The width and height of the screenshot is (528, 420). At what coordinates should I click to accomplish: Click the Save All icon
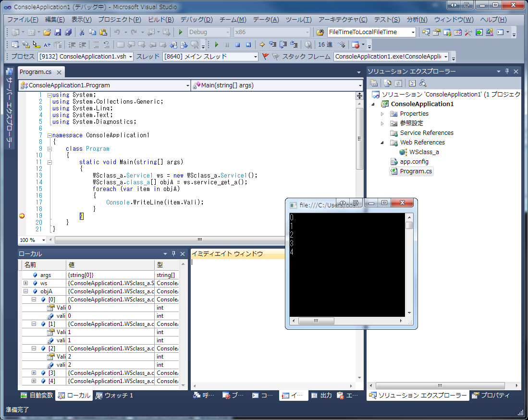pos(68,32)
